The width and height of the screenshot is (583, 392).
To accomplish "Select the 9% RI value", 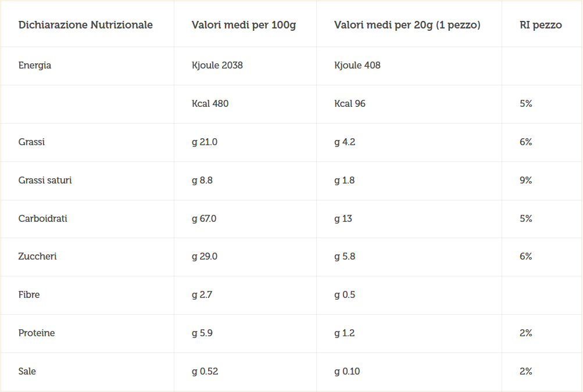I will coord(525,180).
